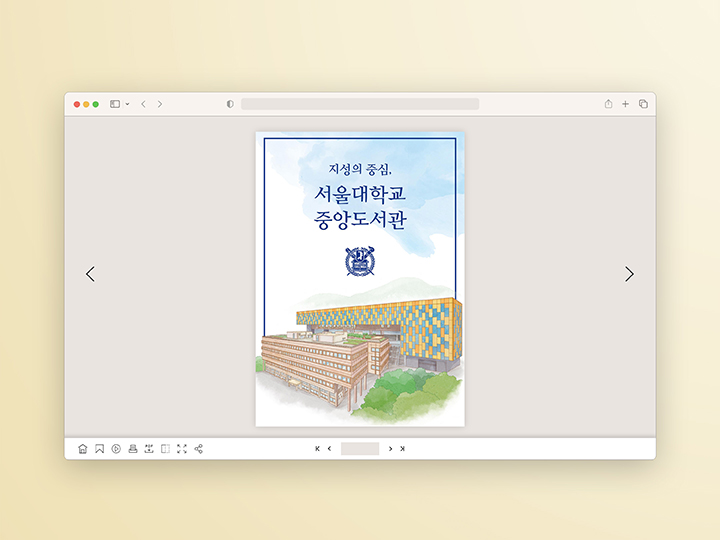Screen dimensions: 720x540
Task: Jump to the first page
Action: (317, 449)
